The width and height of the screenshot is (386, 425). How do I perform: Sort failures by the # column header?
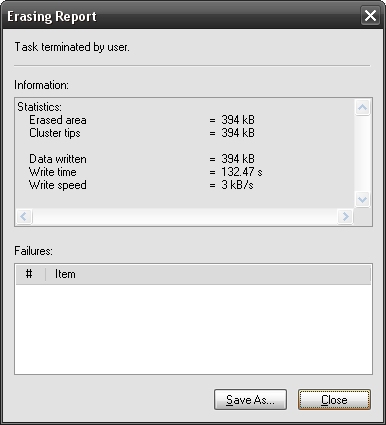tap(31, 274)
